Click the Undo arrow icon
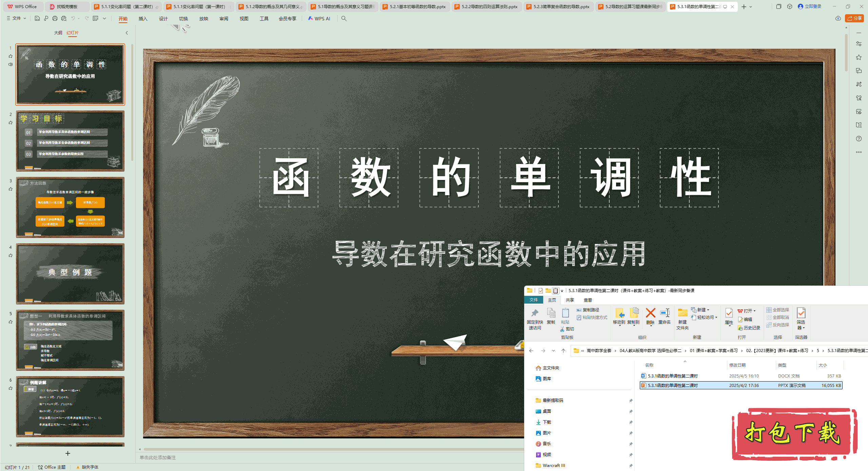The height and width of the screenshot is (471, 868). [x=73, y=18]
